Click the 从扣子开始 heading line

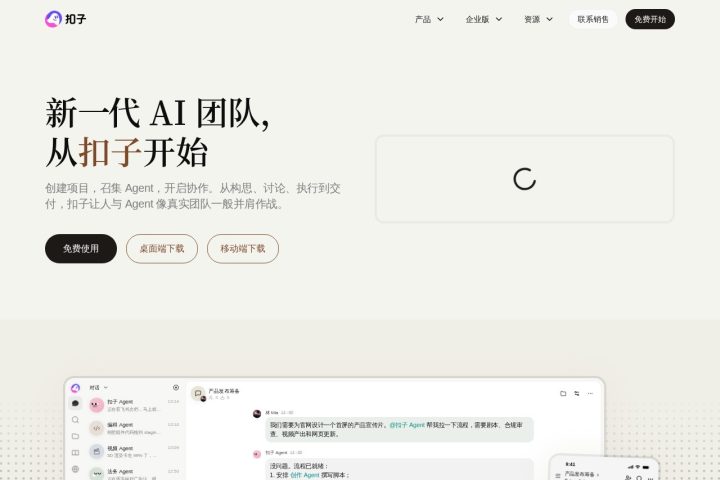pyautogui.click(x=127, y=152)
